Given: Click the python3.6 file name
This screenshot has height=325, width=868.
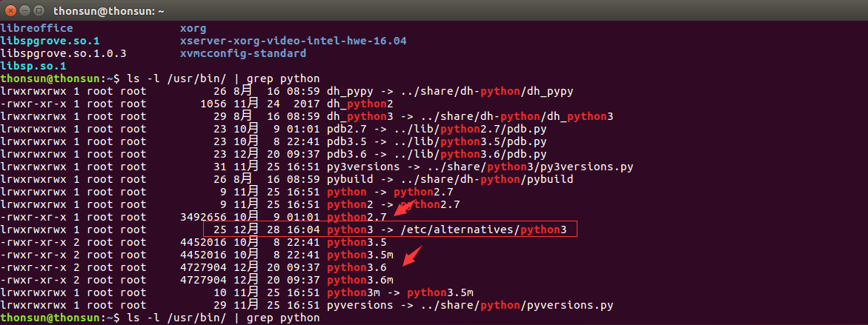Looking at the screenshot, I should pyautogui.click(x=357, y=267).
